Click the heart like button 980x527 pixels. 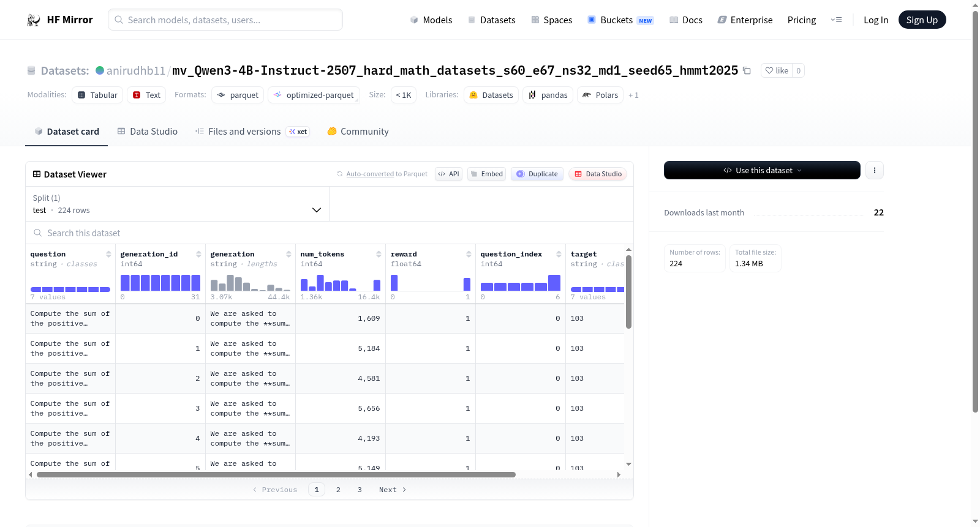[x=777, y=70]
